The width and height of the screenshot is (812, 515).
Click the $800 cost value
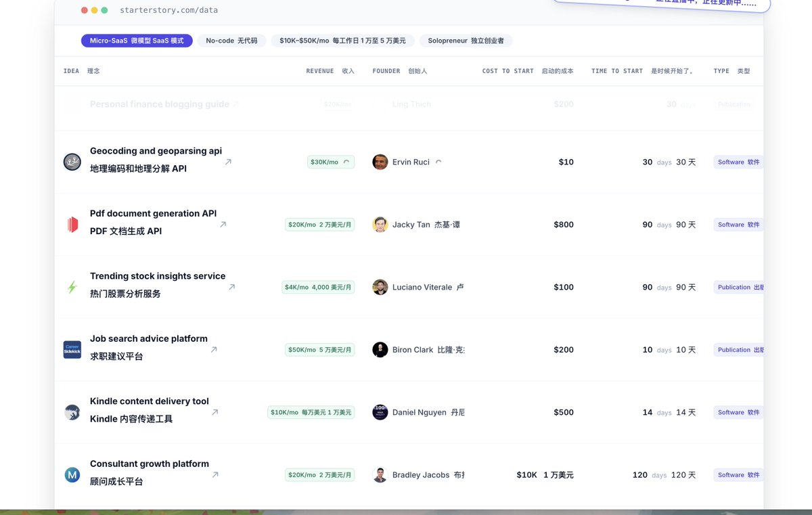click(564, 225)
